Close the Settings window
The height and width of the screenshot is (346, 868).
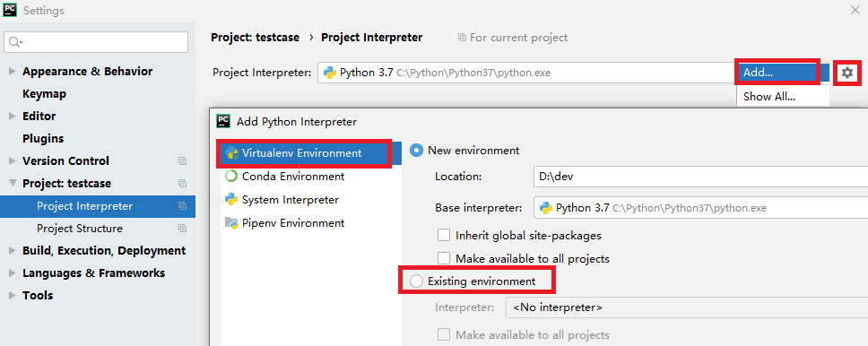click(x=855, y=9)
